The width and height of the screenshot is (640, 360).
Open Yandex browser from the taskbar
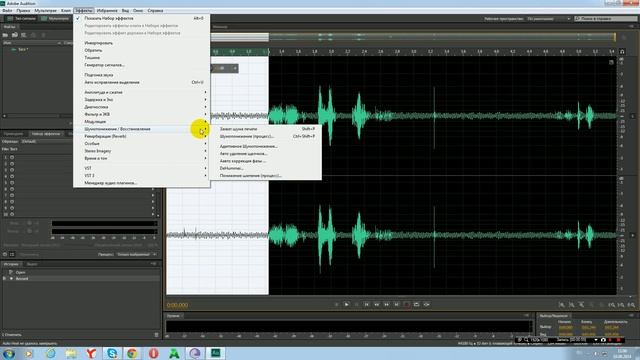91,353
